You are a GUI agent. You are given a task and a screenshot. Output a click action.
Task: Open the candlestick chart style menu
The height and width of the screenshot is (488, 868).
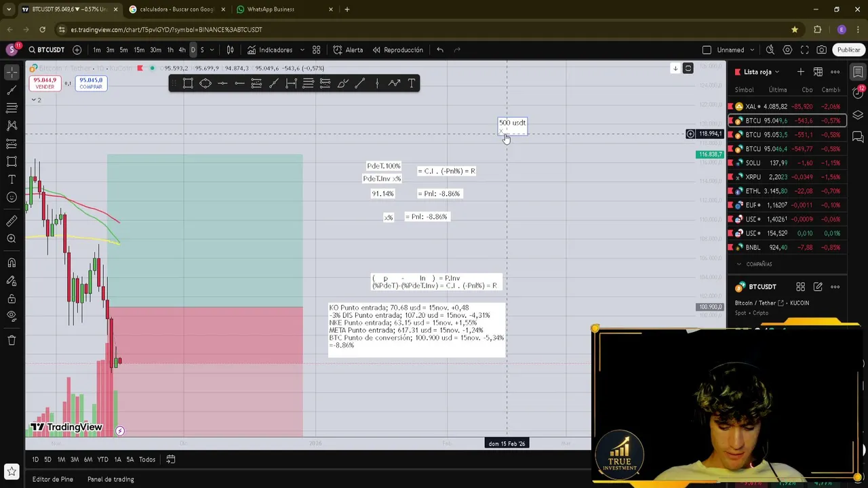[x=230, y=49]
